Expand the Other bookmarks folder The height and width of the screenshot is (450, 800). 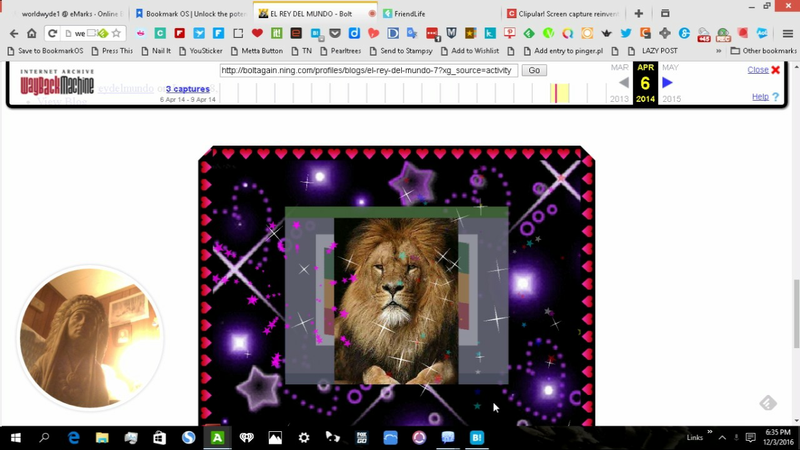[762, 50]
